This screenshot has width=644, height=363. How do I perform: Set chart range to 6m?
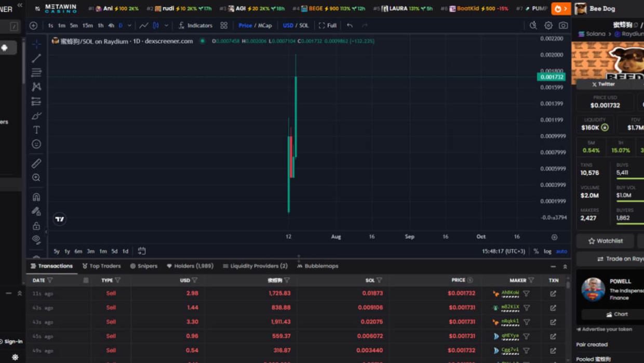click(78, 251)
